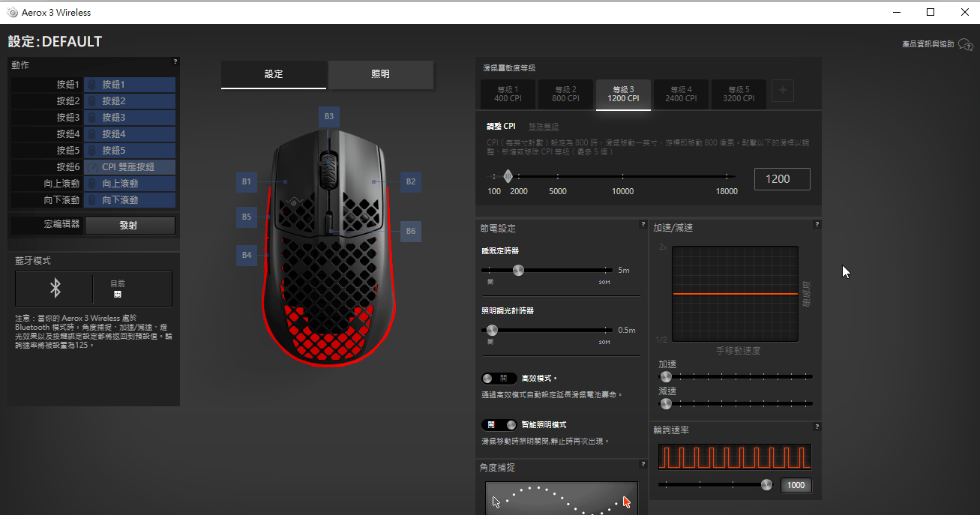Select the B5 marker on the mouse
Screen dimensions: 980x515
click(246, 217)
